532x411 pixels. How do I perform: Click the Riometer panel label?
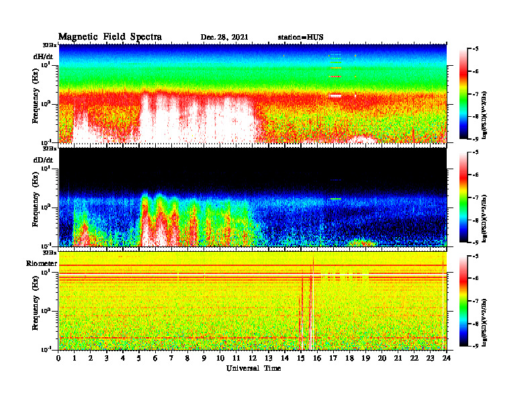click(x=42, y=263)
